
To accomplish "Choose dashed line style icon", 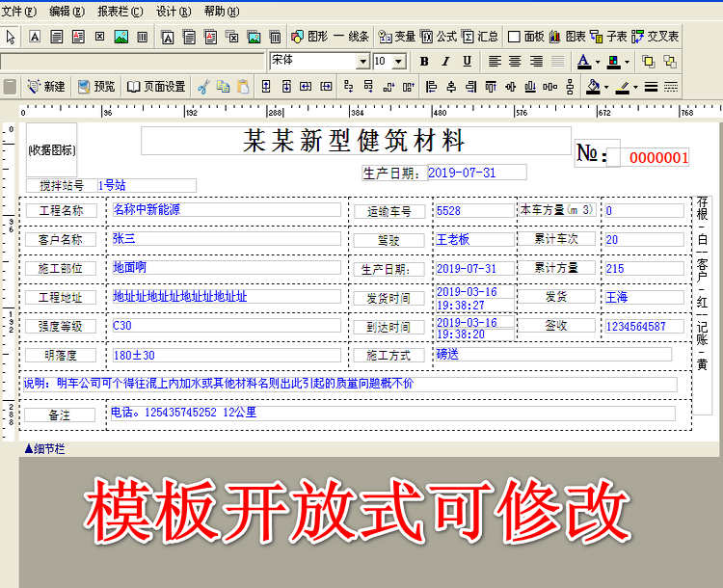I will pos(671,87).
